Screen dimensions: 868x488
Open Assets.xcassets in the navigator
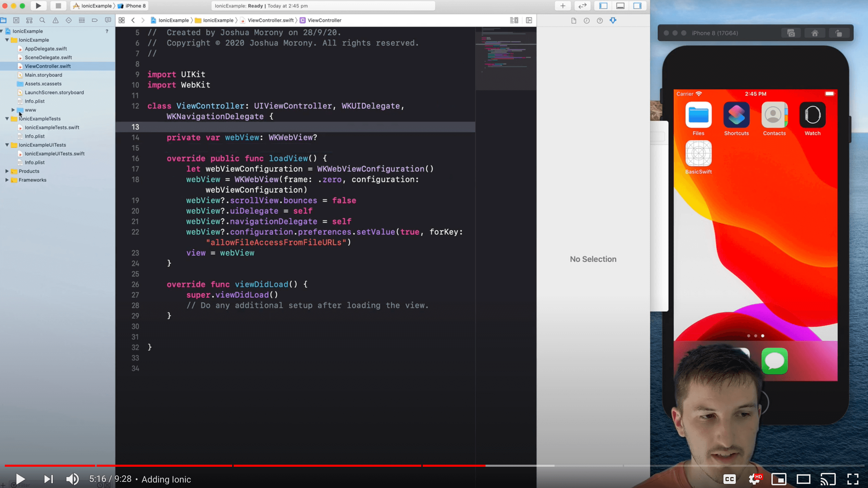click(x=43, y=84)
